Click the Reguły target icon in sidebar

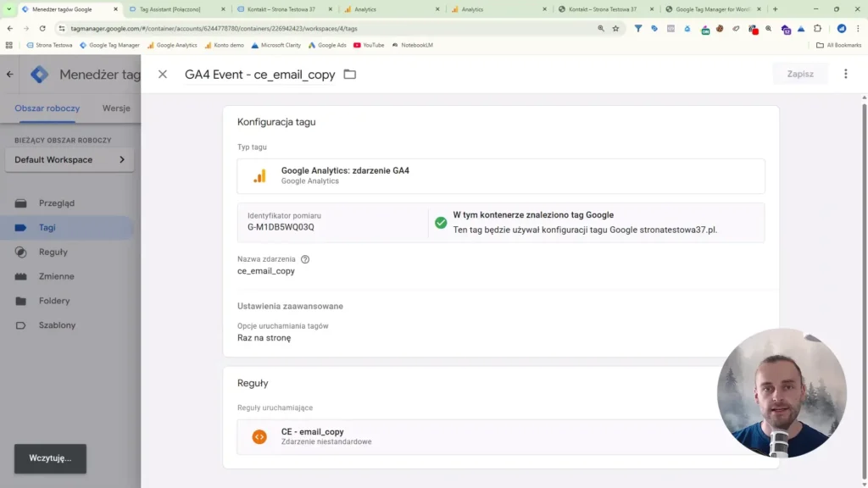coord(20,252)
